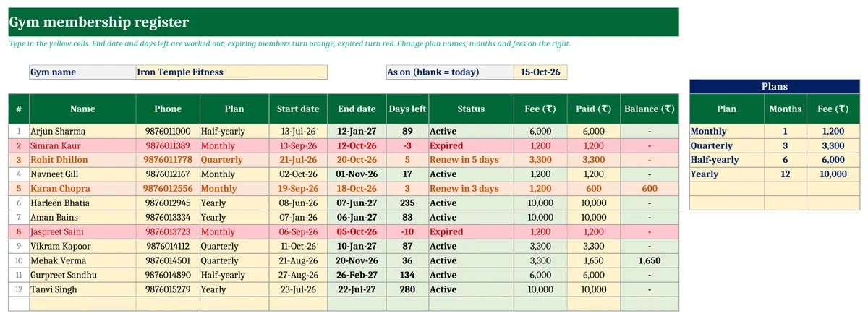Select start date '02-Oct-26'

click(x=298, y=174)
